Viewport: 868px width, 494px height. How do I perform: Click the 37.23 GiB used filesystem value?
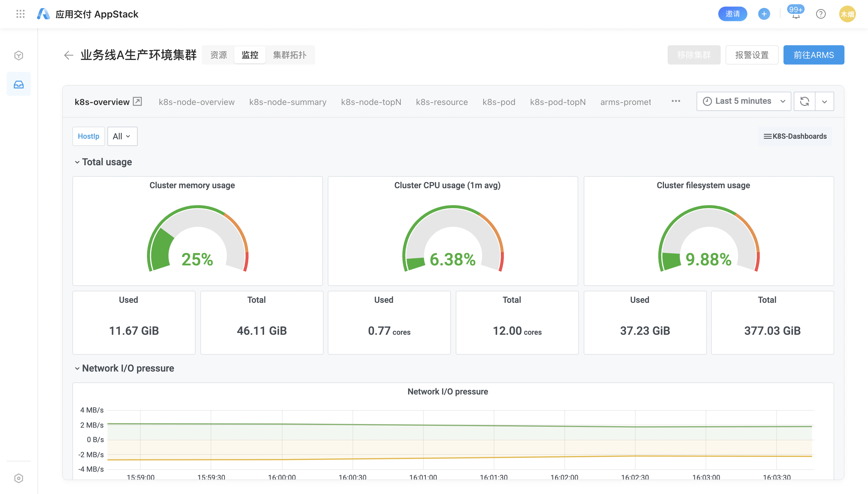click(x=645, y=331)
